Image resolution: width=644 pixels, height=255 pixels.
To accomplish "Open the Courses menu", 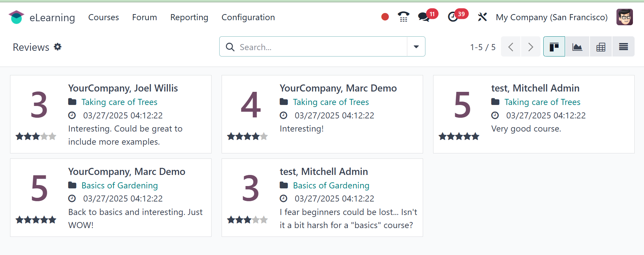I will pos(103,17).
